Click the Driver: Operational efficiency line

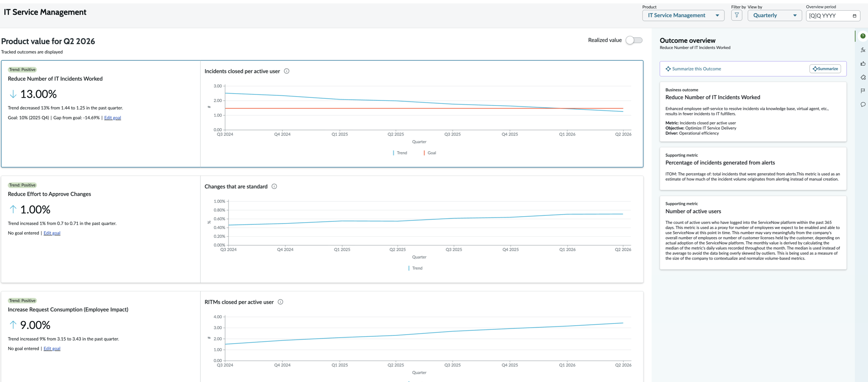coord(692,133)
